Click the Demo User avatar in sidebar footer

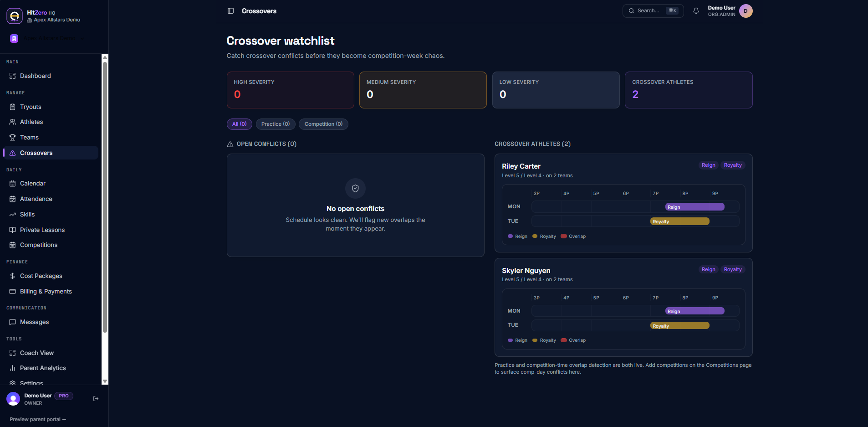13,399
